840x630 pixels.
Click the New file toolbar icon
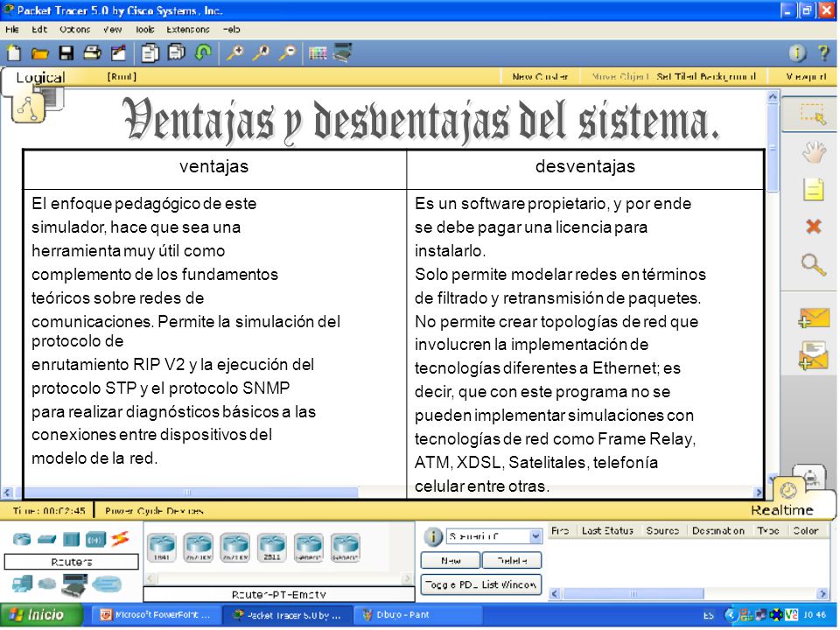click(x=13, y=52)
